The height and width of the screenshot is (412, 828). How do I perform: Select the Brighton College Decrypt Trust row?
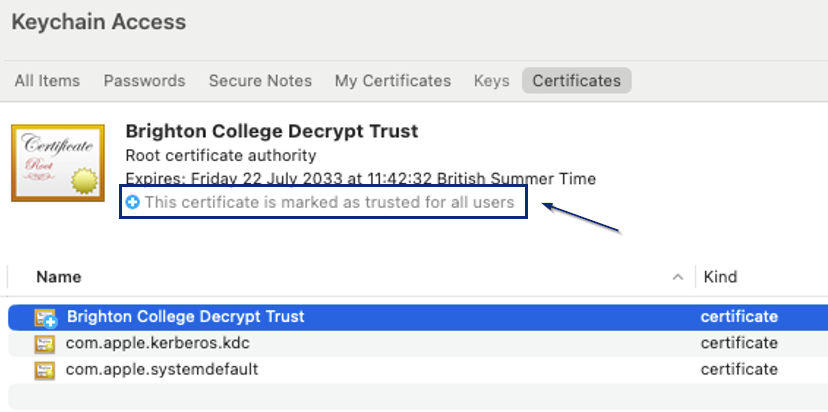point(418,317)
